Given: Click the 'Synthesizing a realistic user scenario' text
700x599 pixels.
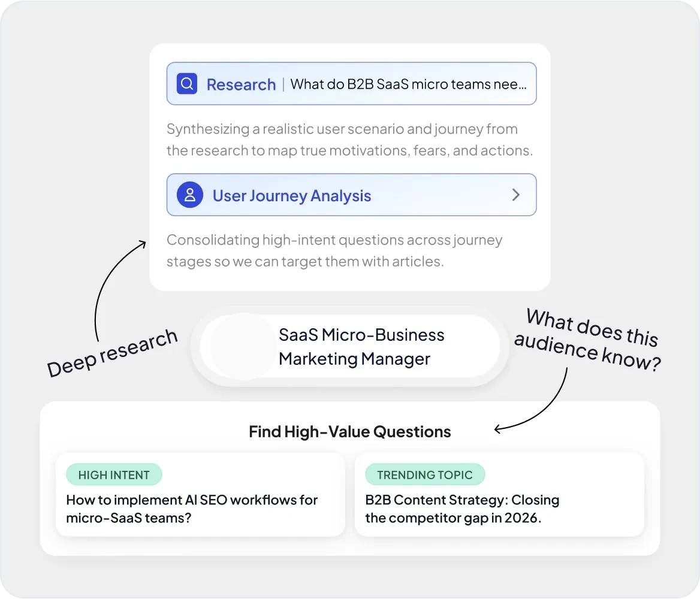Looking at the screenshot, I should tap(349, 140).
